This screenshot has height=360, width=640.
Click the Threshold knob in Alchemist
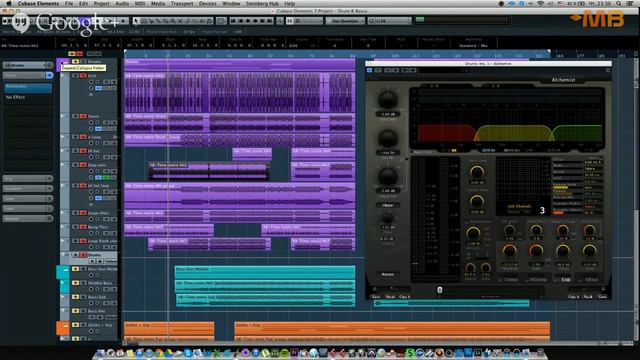(x=509, y=251)
